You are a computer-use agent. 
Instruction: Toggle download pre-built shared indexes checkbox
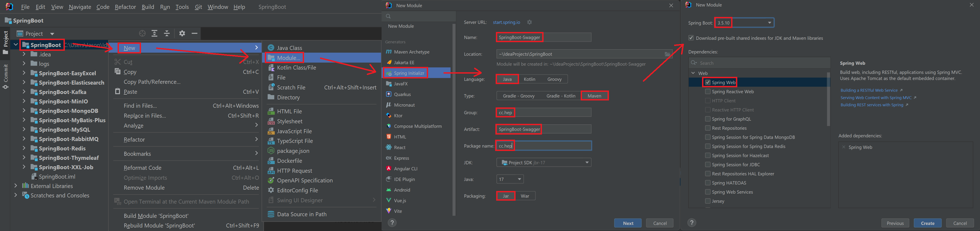coord(691,38)
